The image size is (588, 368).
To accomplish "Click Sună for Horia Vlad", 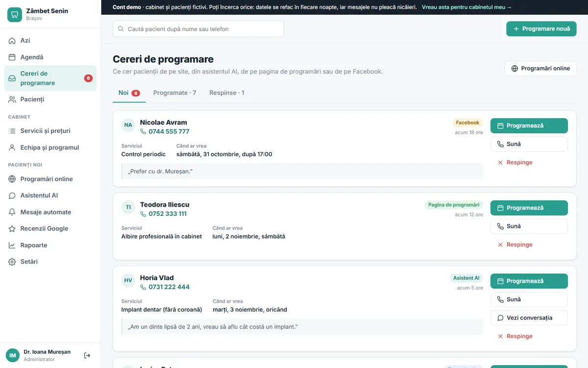I will click(529, 299).
